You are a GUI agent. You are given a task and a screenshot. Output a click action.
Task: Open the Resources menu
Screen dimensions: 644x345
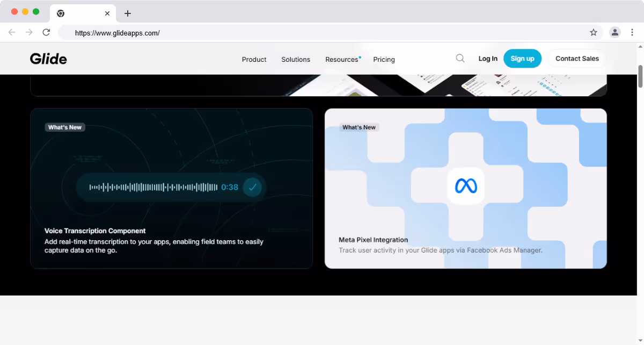pyautogui.click(x=342, y=60)
